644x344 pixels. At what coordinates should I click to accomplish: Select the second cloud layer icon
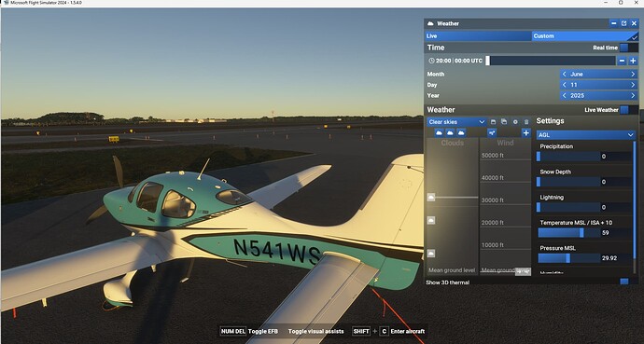(450, 132)
